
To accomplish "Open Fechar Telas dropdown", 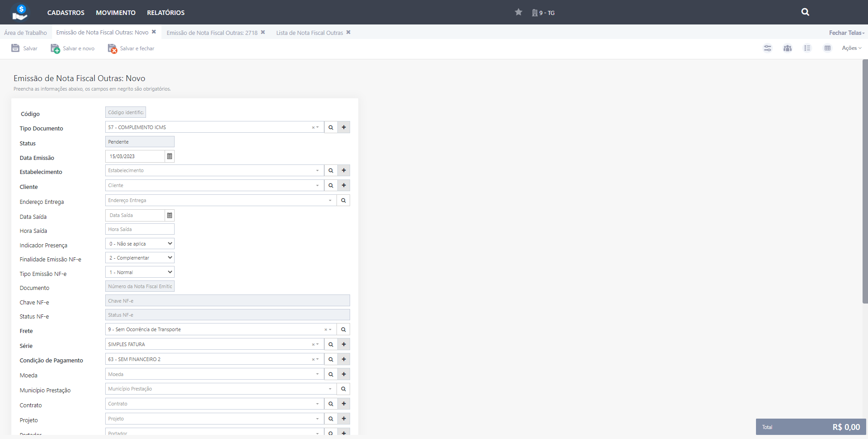I will (x=846, y=33).
